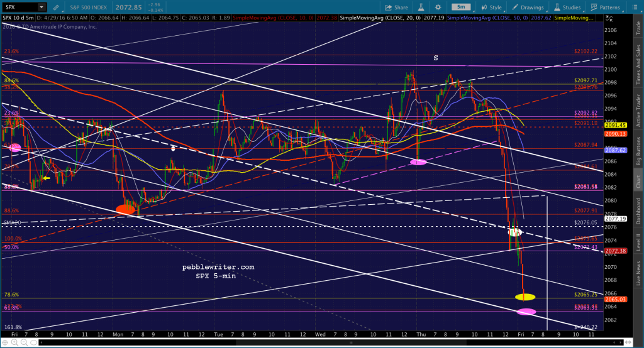Open the Studies dropdown
Image resolution: width=644 pixels, height=348 pixels.
[567, 8]
